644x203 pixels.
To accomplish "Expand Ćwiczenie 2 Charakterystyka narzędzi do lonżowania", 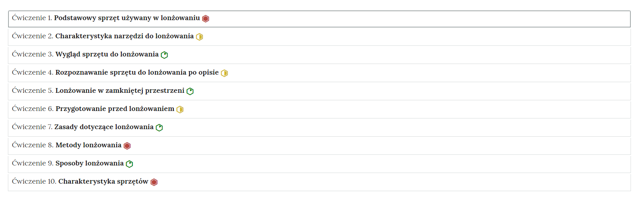I will [124, 36].
